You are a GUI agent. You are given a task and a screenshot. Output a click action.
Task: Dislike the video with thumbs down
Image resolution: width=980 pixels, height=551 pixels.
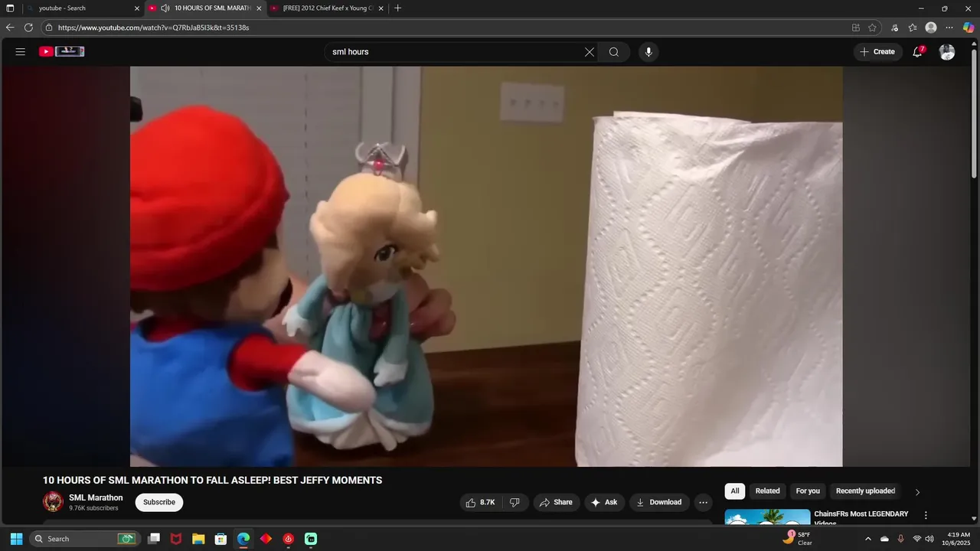click(514, 503)
